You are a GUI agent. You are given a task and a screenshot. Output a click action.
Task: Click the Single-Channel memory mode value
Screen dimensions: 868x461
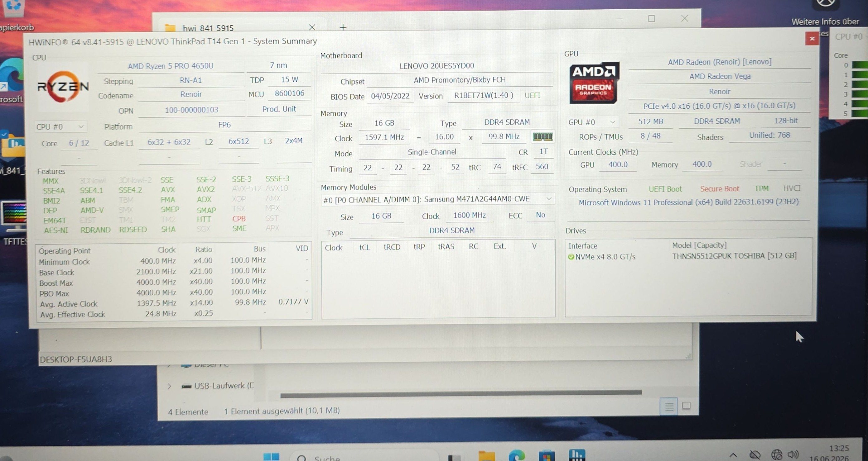click(x=432, y=152)
